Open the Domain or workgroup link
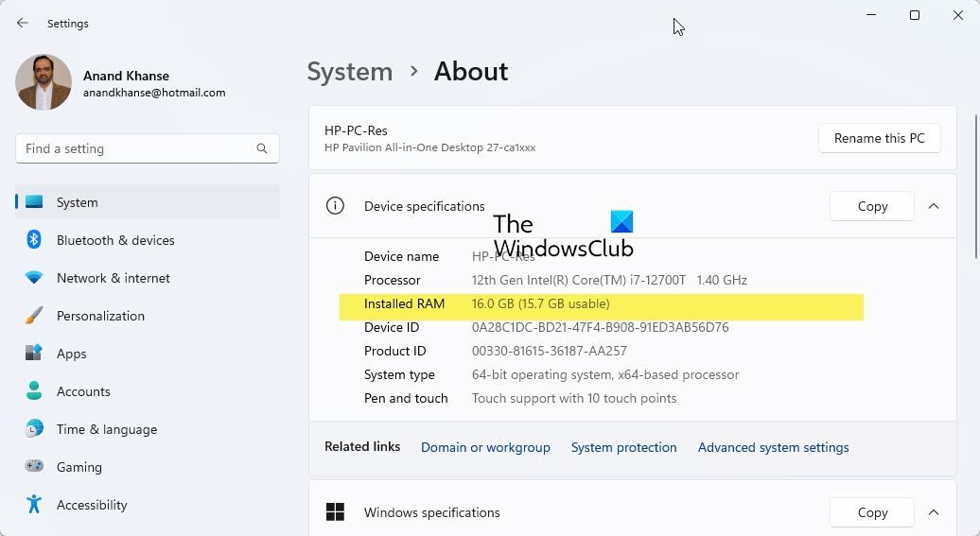The width and height of the screenshot is (980, 536). (x=485, y=447)
